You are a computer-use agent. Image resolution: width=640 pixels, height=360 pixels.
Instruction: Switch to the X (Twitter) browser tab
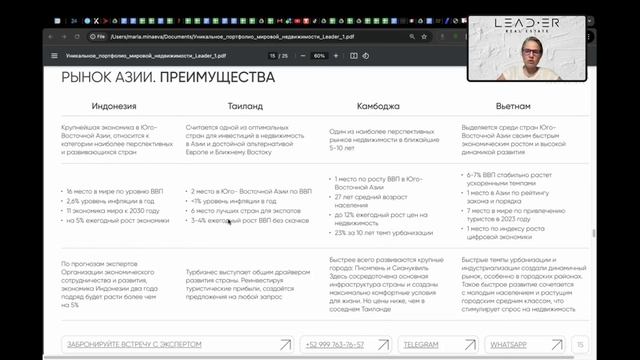tap(96, 21)
